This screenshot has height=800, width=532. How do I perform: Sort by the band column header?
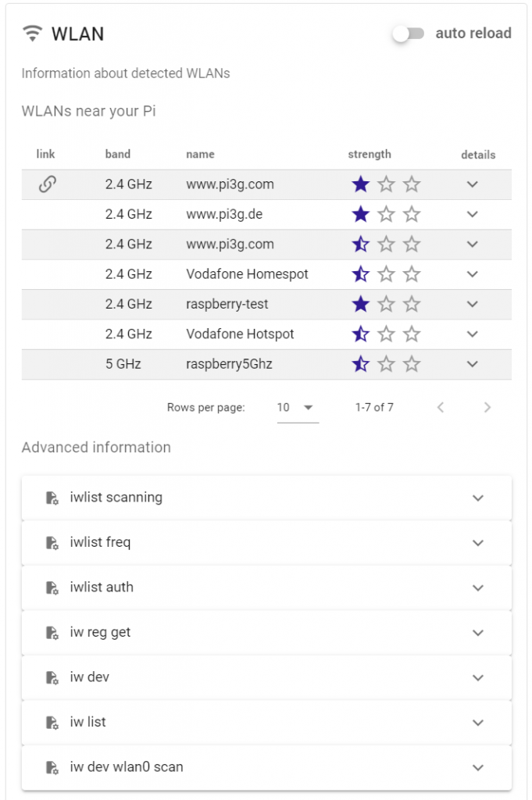pos(118,154)
